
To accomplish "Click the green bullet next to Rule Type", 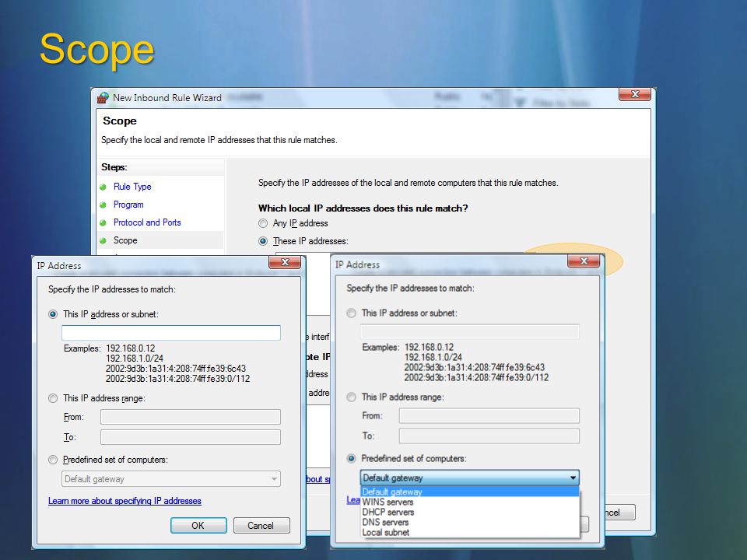I will coord(103,187).
